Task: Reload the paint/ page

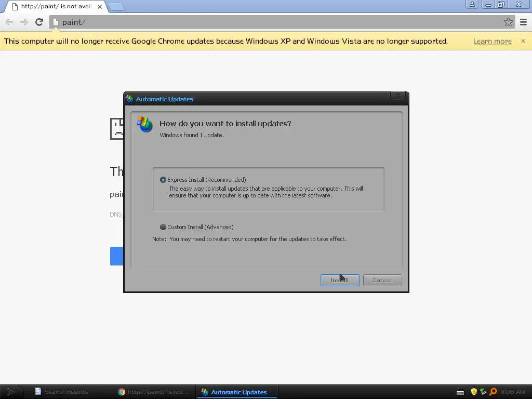Action: tap(39, 22)
